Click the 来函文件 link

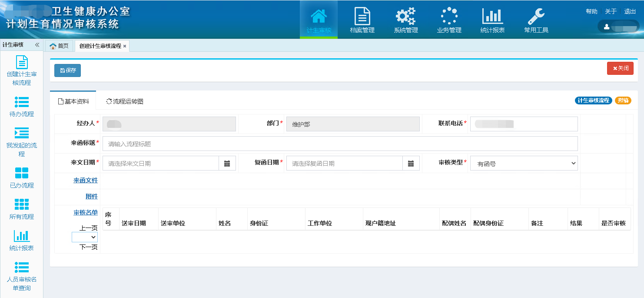click(x=86, y=180)
